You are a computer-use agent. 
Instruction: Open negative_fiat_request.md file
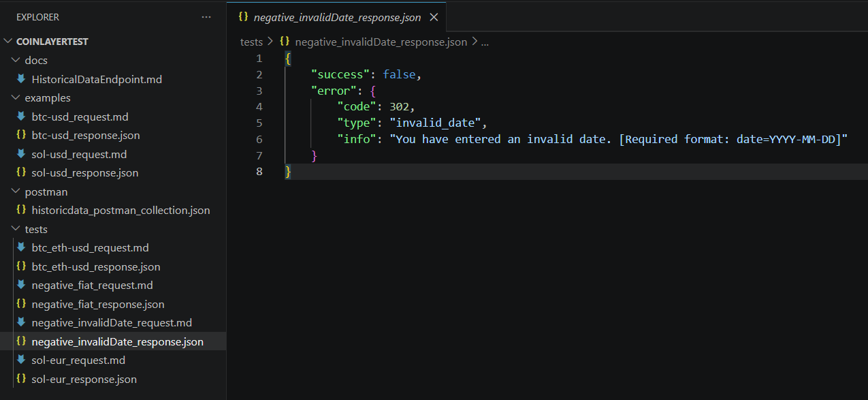pos(93,286)
